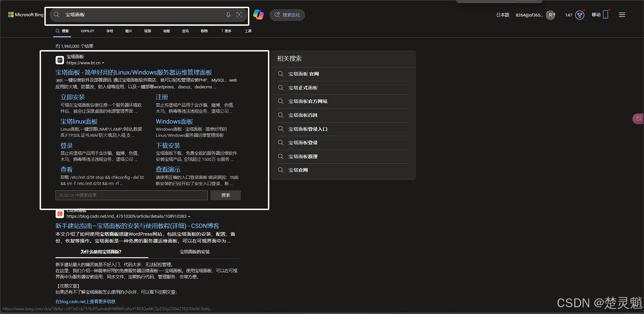Start voice search with microphone icon
644x314 pixels.
pos(228,15)
